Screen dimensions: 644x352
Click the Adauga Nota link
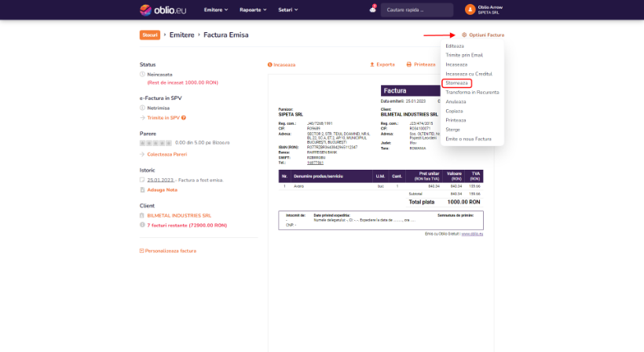162,189
